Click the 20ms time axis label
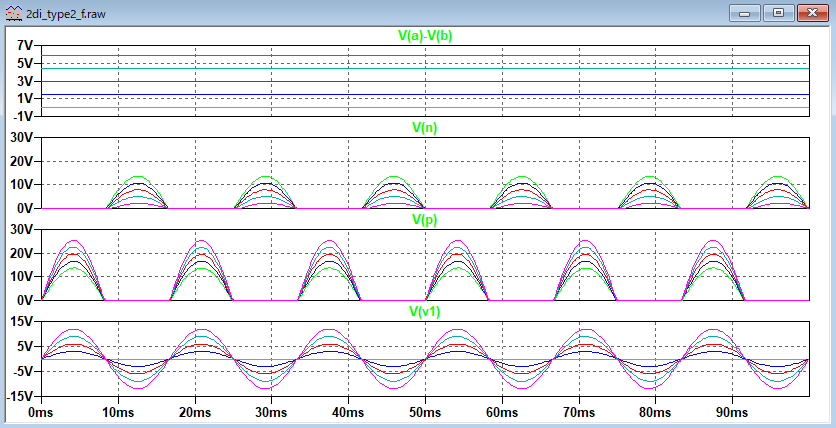 click(194, 412)
